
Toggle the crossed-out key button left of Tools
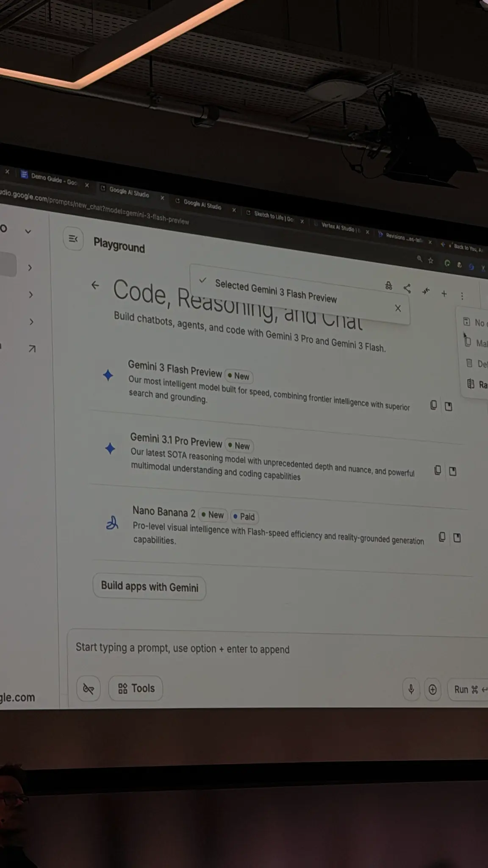[x=89, y=688]
